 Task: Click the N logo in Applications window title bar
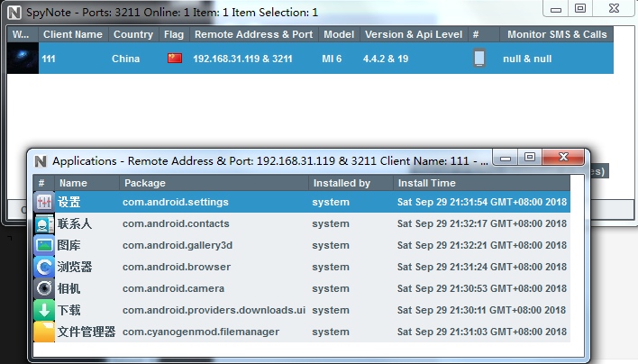click(x=41, y=161)
